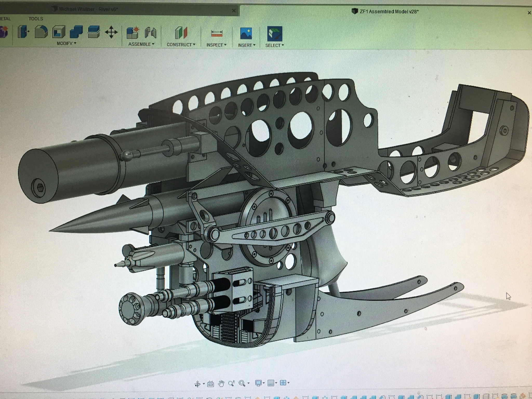Switch to the TOOLS ribbon tab
The height and width of the screenshot is (399, 532).
(x=36, y=19)
